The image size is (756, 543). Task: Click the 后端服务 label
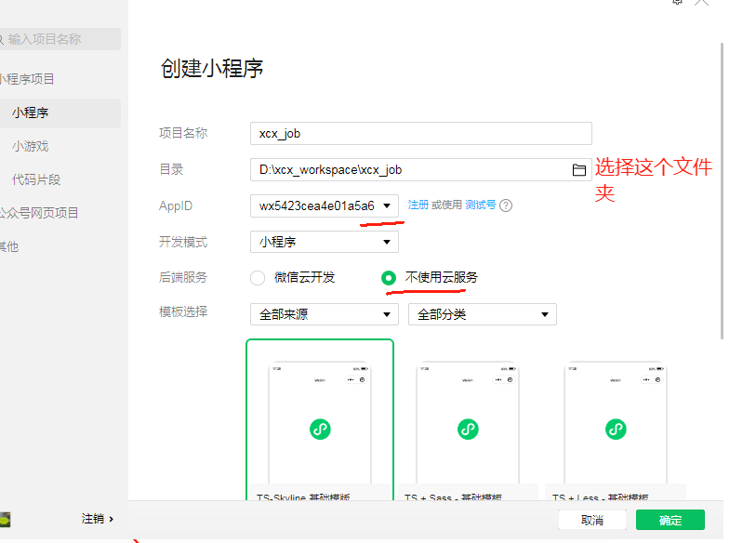[x=183, y=277]
